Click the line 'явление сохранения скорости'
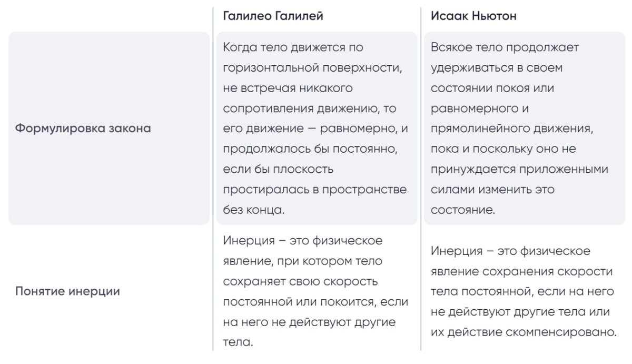The height and width of the screenshot is (364, 632). [522, 271]
